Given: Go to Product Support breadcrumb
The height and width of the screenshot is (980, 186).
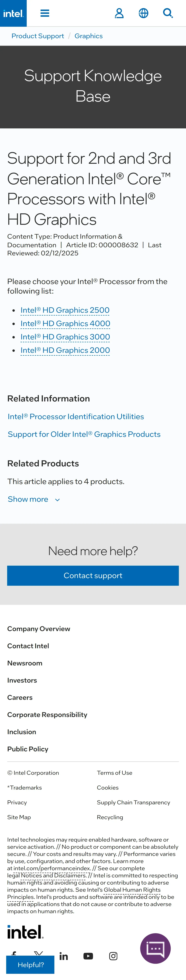Looking at the screenshot, I should [x=38, y=36].
